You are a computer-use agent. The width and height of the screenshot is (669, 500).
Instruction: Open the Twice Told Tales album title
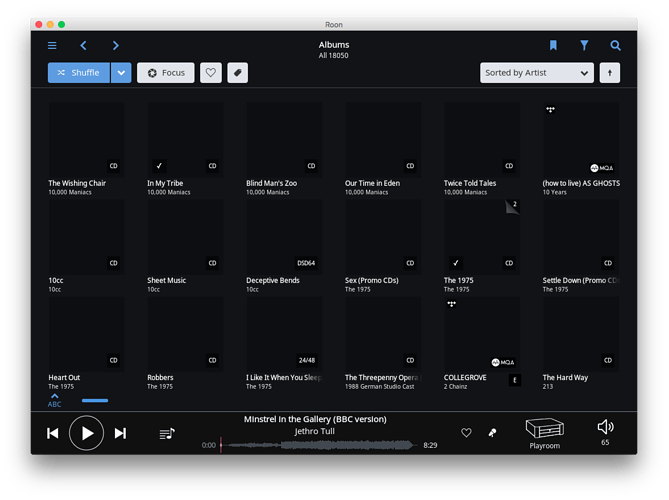[x=470, y=183]
